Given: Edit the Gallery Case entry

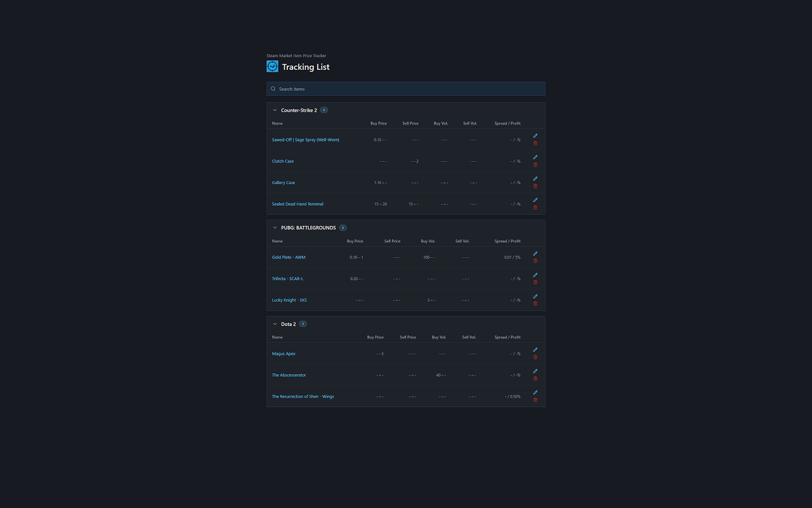Looking at the screenshot, I should pyautogui.click(x=535, y=179).
